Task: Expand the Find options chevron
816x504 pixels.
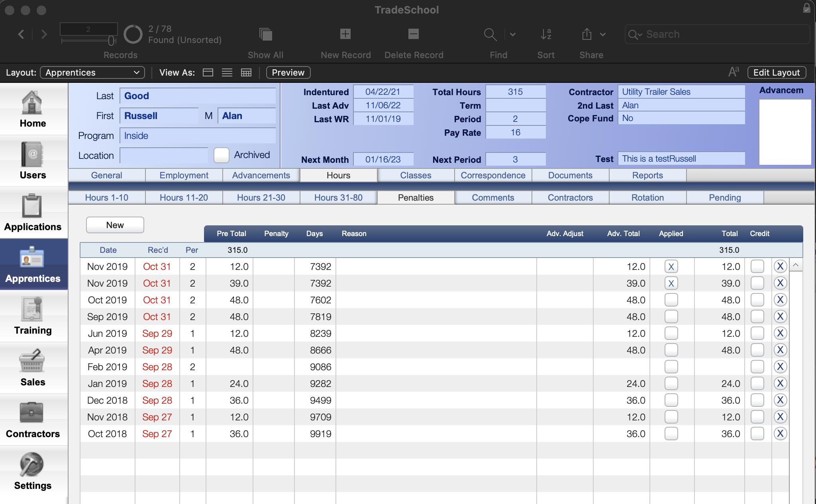Action: pyautogui.click(x=513, y=35)
